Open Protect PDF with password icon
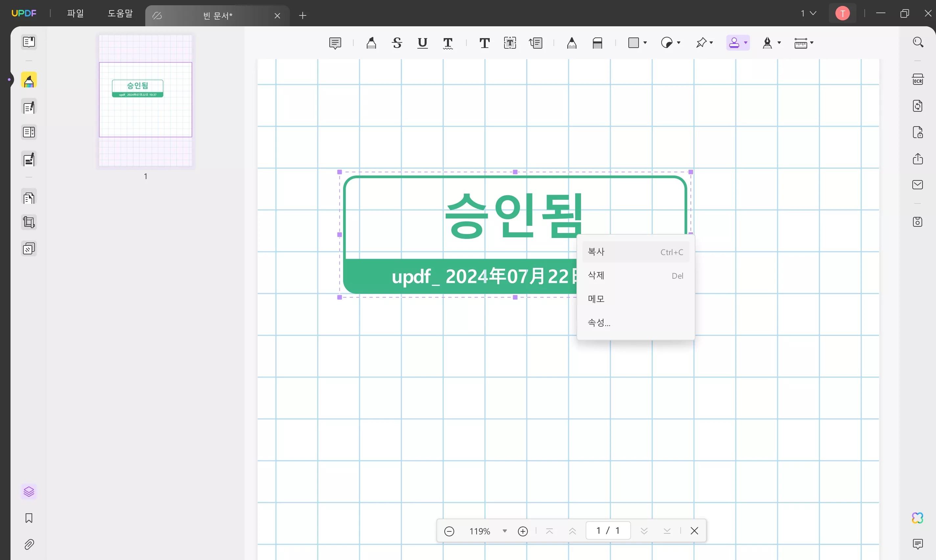 pos(918,132)
